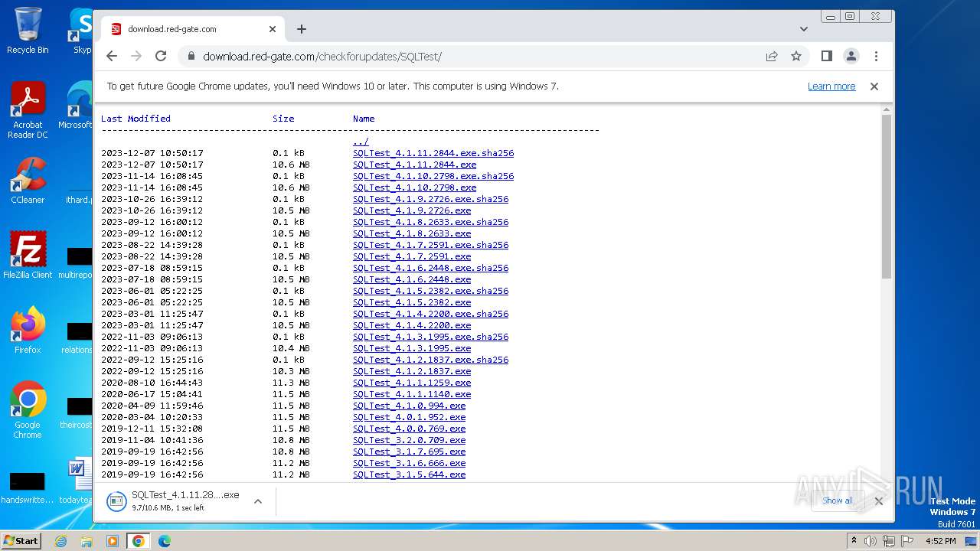Download SQLTest_4.1.10.2798.exe
The height and width of the screenshot is (551, 980).
(x=414, y=187)
